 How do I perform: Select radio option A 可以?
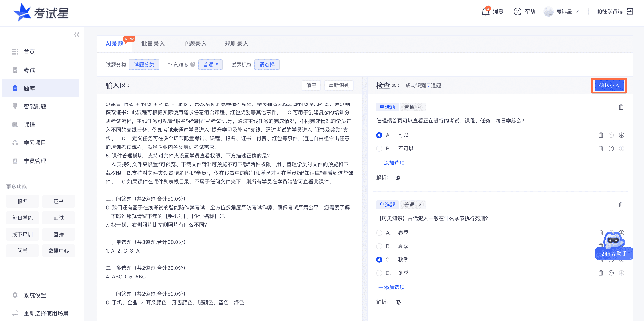(379, 135)
